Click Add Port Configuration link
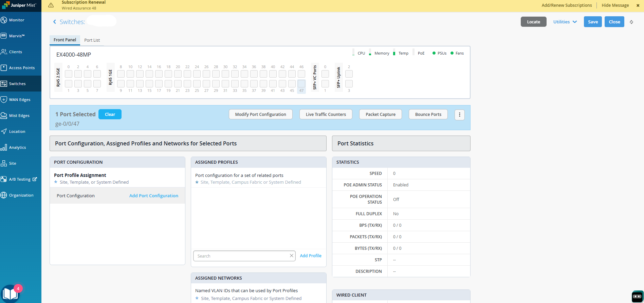Viewport: 644px width, 303px height. coord(154,196)
